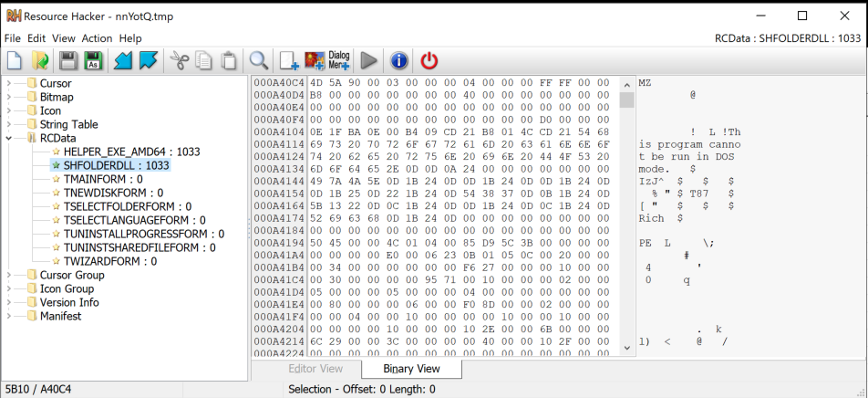Click the New blank script icon
868x398 pixels.
(x=14, y=60)
